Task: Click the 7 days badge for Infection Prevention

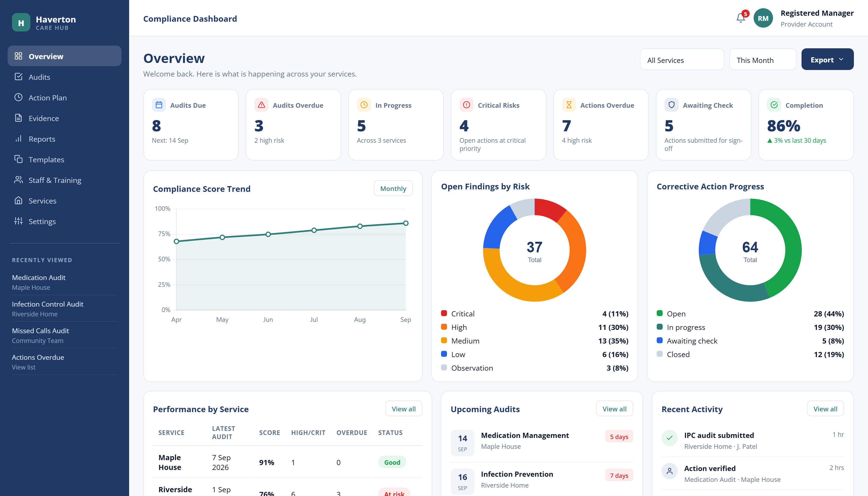Action: pos(619,475)
